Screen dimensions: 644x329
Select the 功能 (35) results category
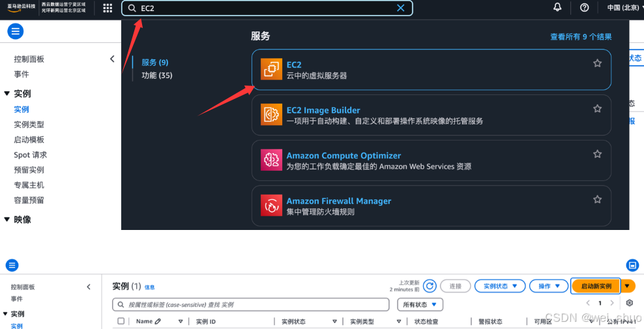pyautogui.click(x=157, y=75)
